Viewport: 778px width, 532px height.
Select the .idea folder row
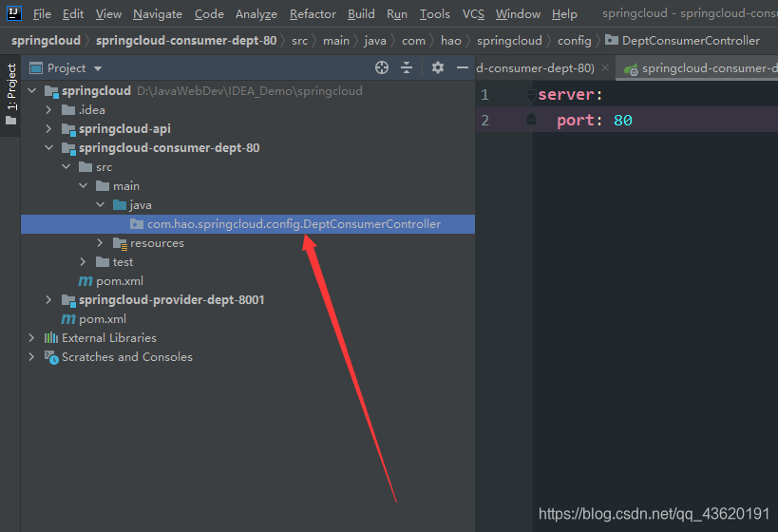click(248, 109)
